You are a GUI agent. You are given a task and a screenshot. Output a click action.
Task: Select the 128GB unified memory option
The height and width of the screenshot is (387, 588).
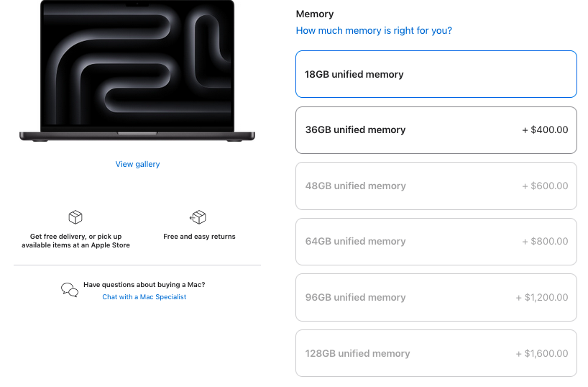[436, 353]
